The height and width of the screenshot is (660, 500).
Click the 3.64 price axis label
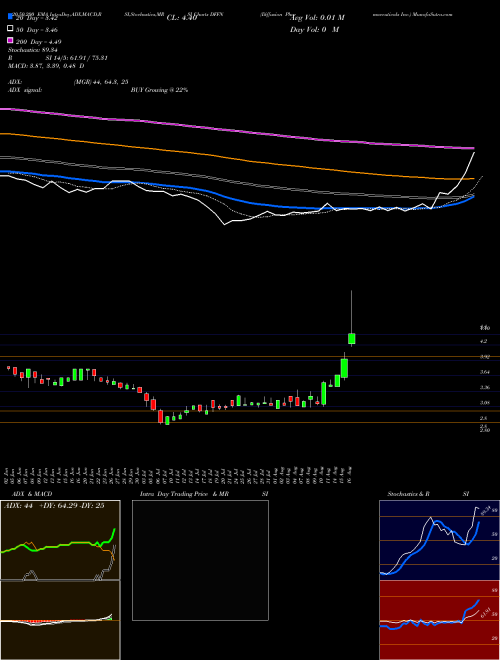pyautogui.click(x=484, y=372)
